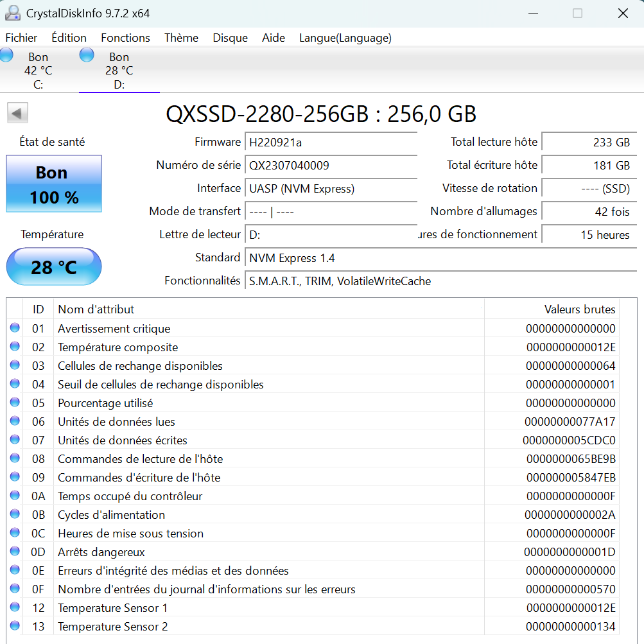644x644 pixels.
Task: Click the État de santé label
Action: 52,142
